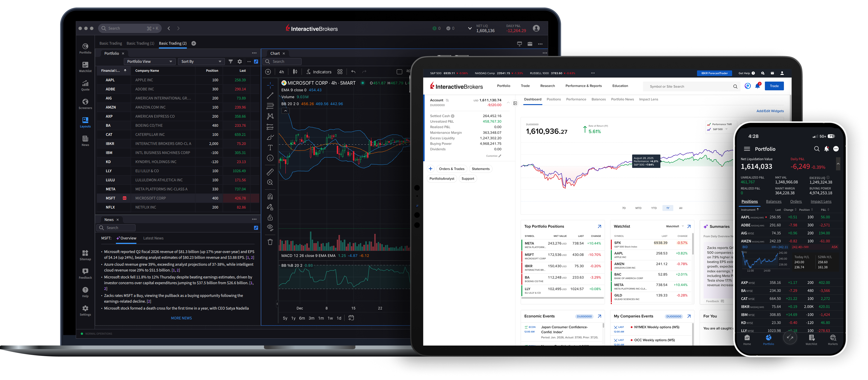Toggle drawings visibility eye icon
Screen dimensions: 868x380
[x=270, y=227]
